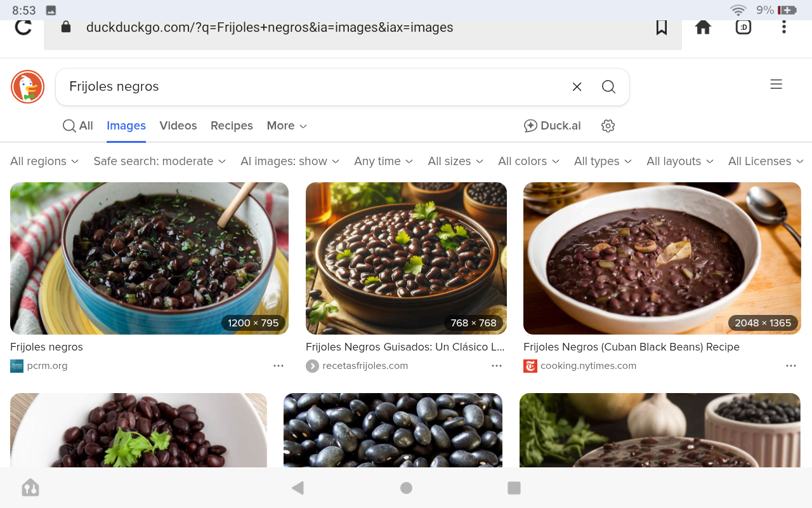
Task: Click the Frijoles negros search input field
Action: pyautogui.click(x=311, y=87)
